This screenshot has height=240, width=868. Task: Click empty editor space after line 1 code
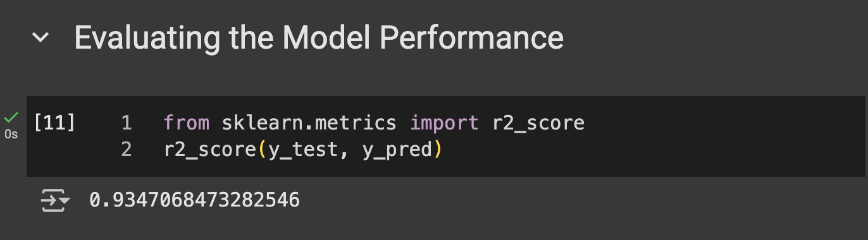tap(721, 123)
